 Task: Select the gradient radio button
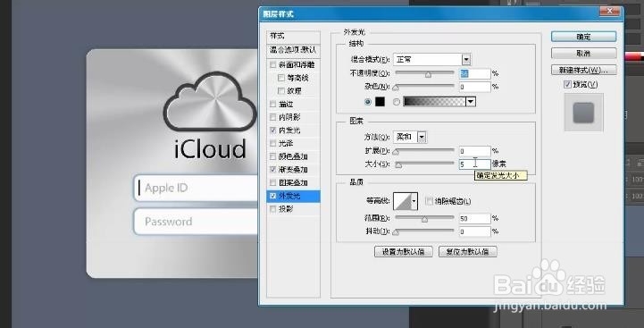tap(397, 102)
